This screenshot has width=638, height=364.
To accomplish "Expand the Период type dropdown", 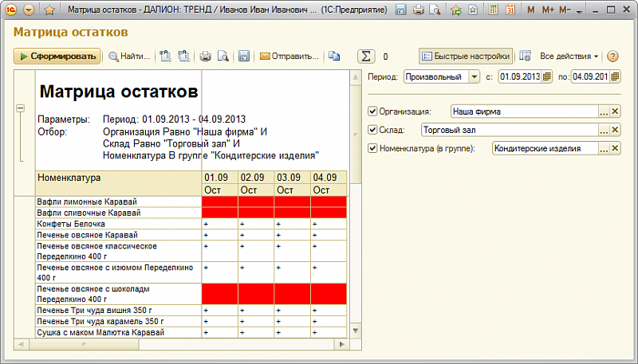I will pyautogui.click(x=475, y=77).
